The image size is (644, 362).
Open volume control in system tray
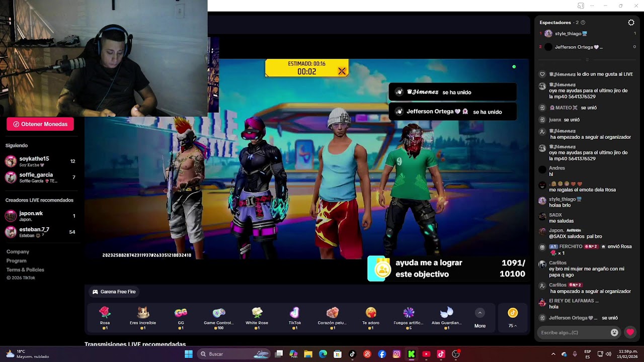(x=608, y=354)
